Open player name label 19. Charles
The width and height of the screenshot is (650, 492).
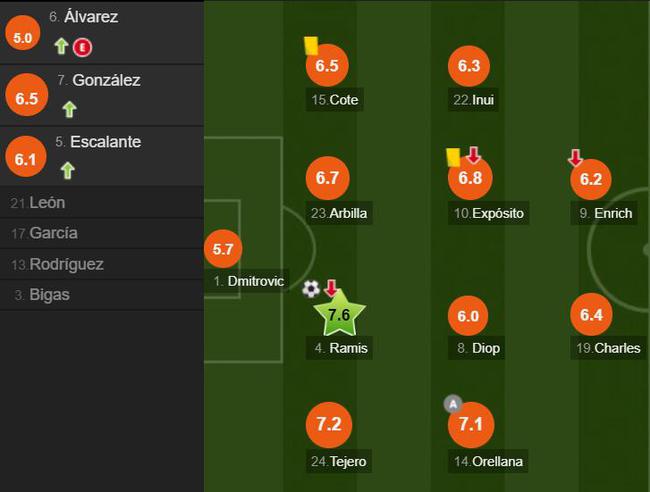tap(608, 348)
